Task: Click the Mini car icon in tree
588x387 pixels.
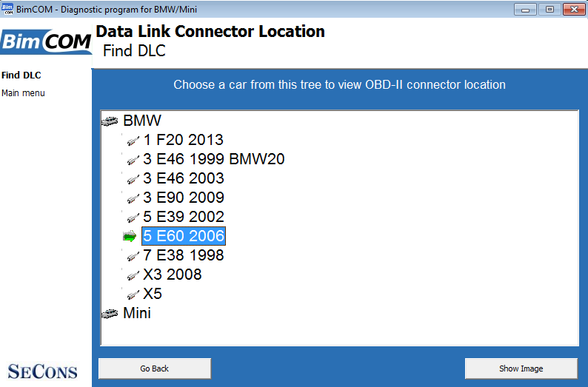Action: [110, 314]
